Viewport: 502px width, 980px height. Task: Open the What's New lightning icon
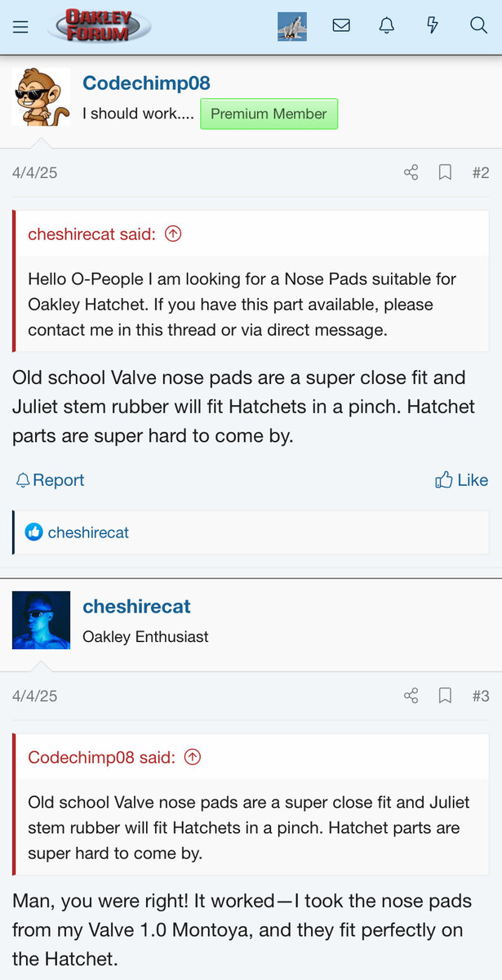coord(433,25)
